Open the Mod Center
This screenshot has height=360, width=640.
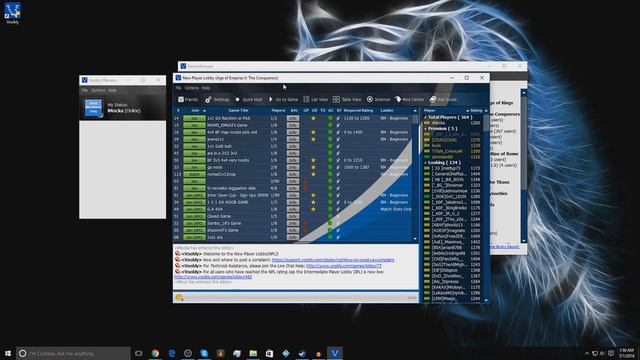[x=409, y=100]
